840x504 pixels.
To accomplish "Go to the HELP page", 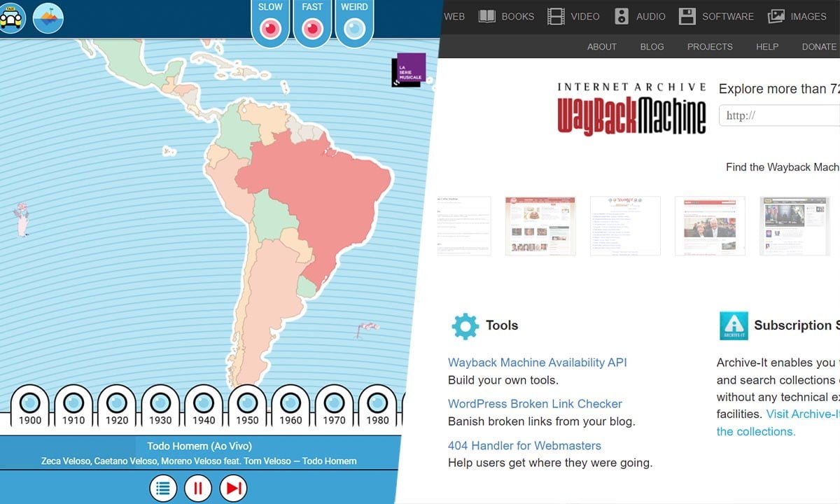I will (767, 47).
